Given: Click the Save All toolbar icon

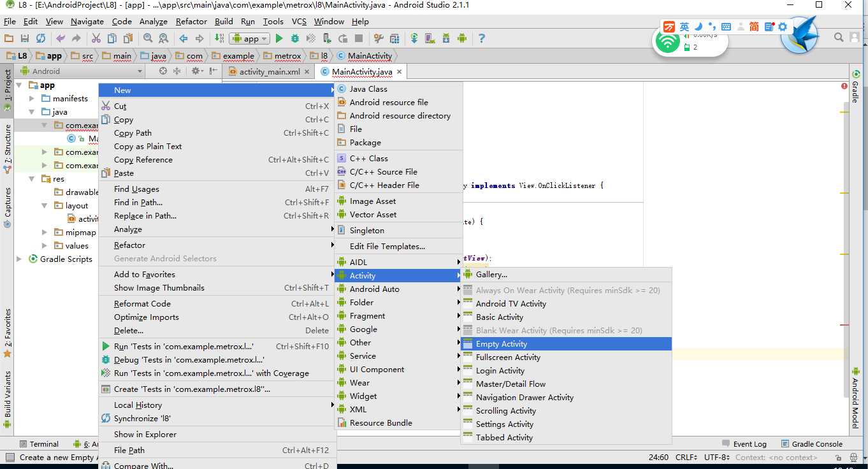Looking at the screenshot, I should (x=25, y=38).
